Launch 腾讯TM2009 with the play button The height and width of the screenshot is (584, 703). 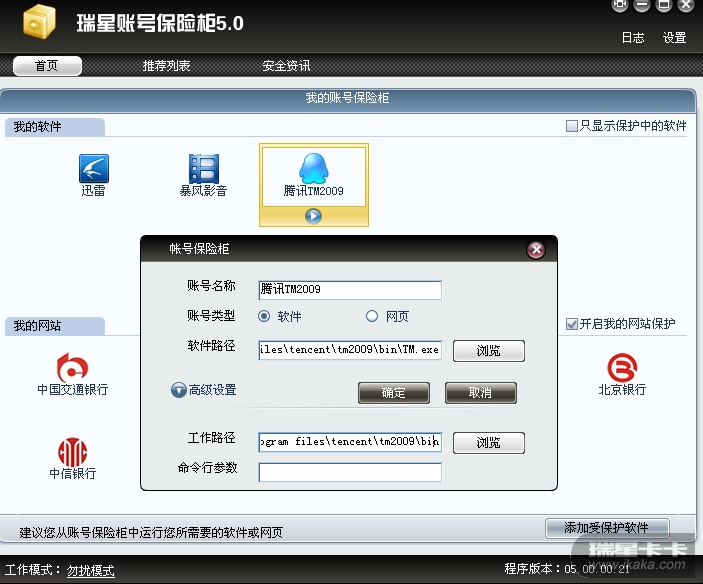tap(313, 216)
